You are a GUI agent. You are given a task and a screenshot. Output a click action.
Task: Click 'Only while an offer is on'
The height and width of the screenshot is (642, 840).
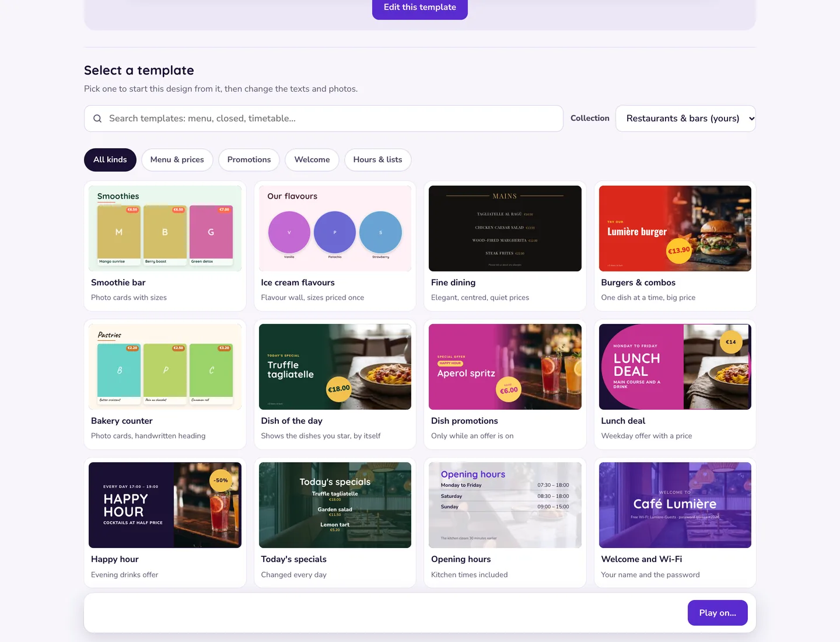coord(473,436)
